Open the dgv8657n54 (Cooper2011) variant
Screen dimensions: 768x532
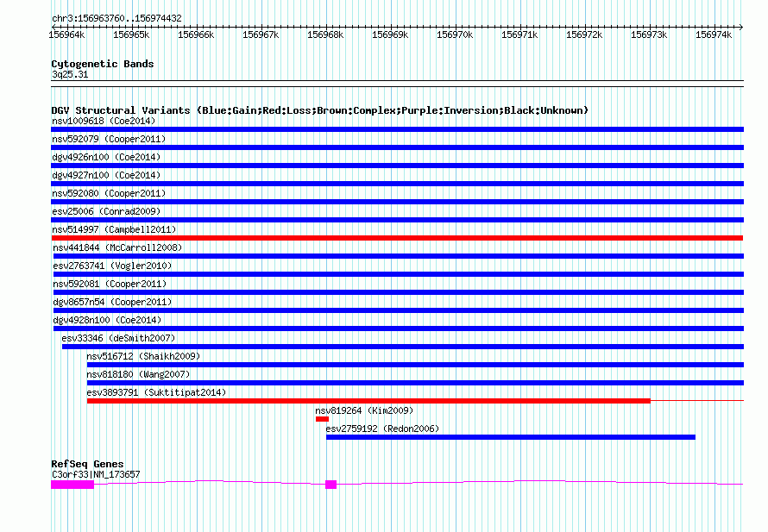coord(111,302)
